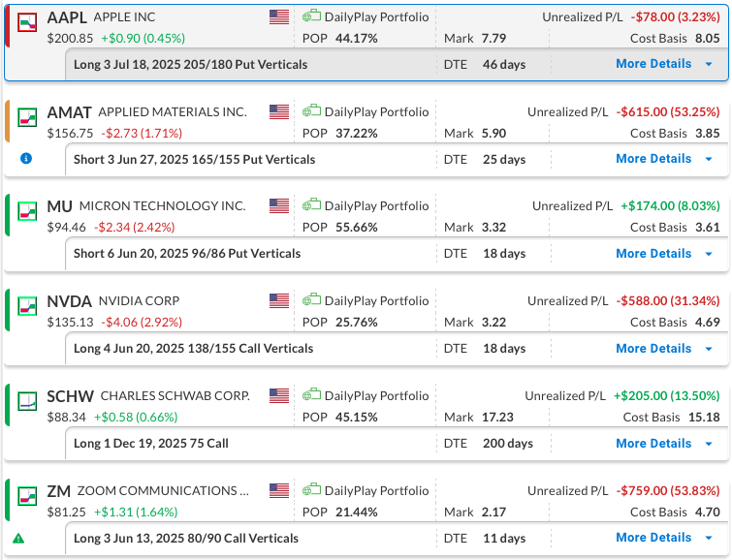Select the AMAT ticker symbol
This screenshot has width=732, height=560.
pos(69,113)
